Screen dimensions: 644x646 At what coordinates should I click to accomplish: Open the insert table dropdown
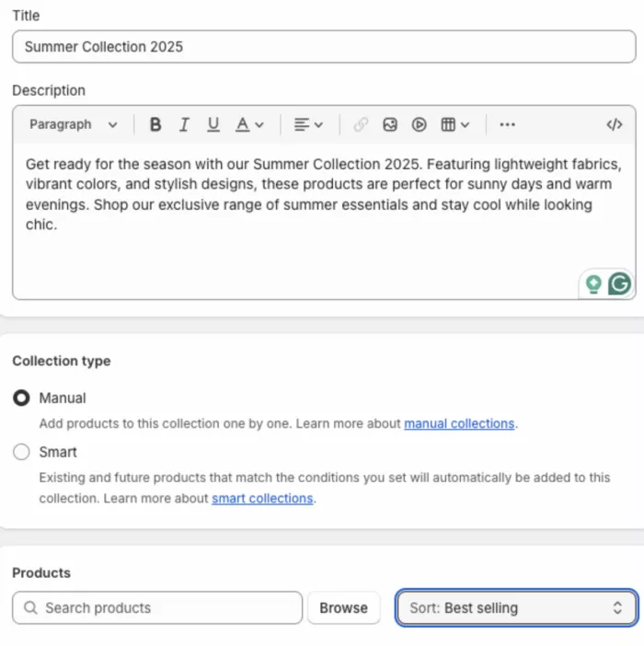click(454, 124)
